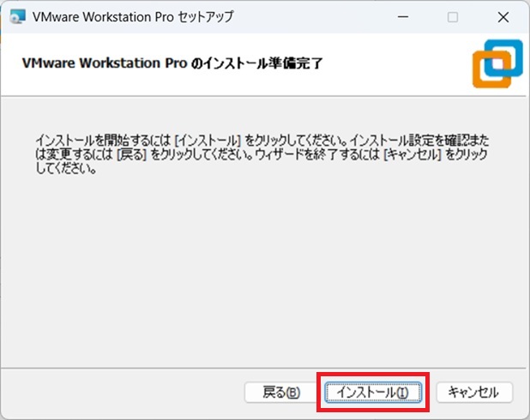Minimize the setup window
The image size is (530, 420).
pyautogui.click(x=403, y=17)
